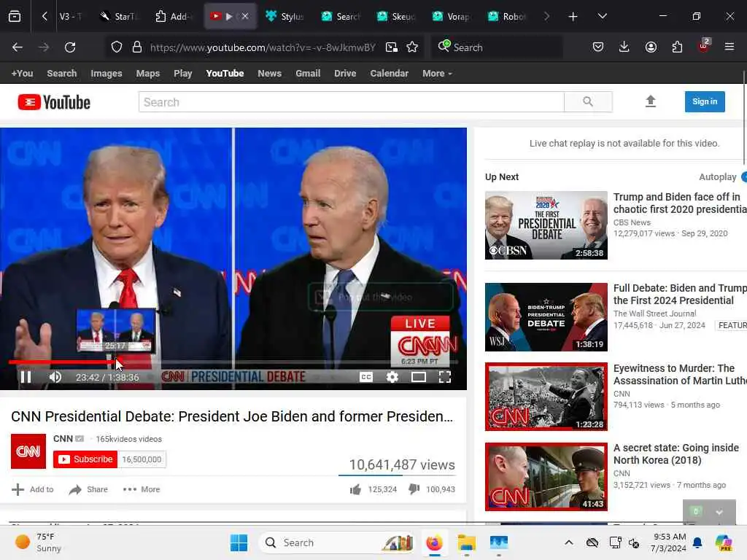Click the site security padlock icon
The image size is (747, 560).
coord(137,47)
